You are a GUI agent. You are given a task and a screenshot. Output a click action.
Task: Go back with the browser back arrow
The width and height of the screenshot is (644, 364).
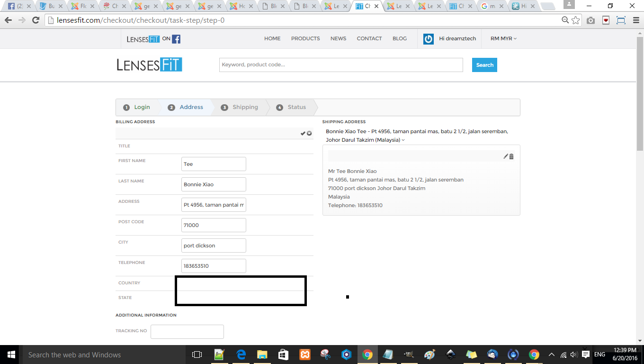point(8,20)
